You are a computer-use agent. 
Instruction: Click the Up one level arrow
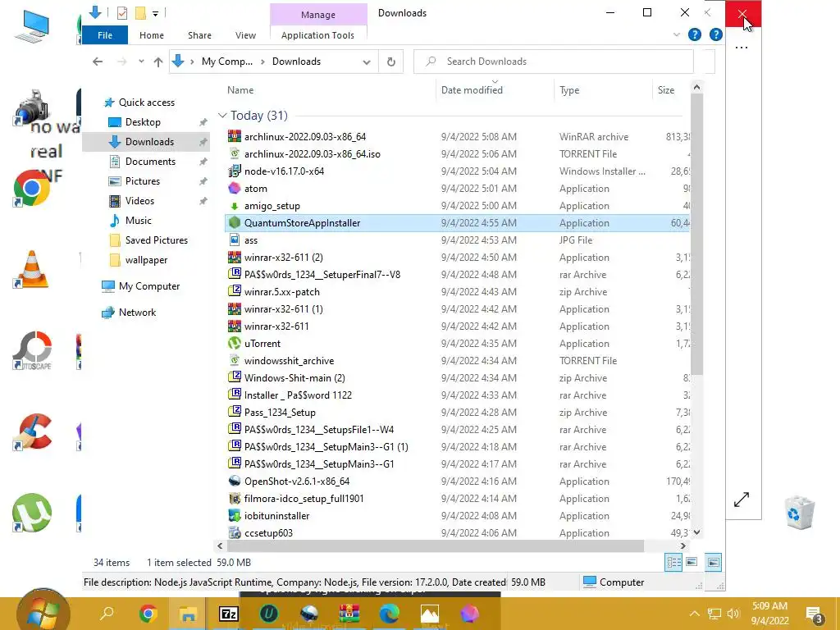tap(158, 62)
